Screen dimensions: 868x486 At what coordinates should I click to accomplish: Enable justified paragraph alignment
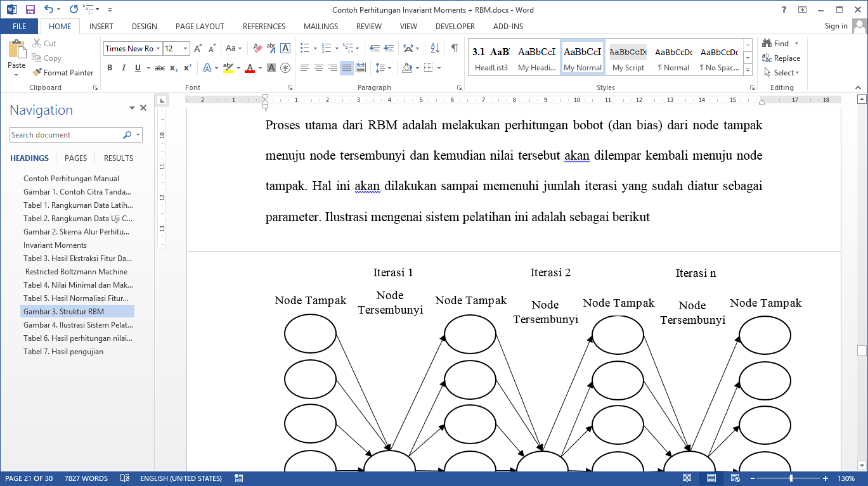(x=346, y=68)
